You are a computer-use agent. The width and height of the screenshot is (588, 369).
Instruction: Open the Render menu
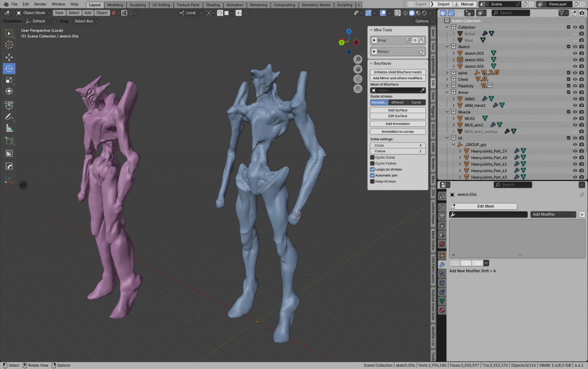click(x=40, y=4)
